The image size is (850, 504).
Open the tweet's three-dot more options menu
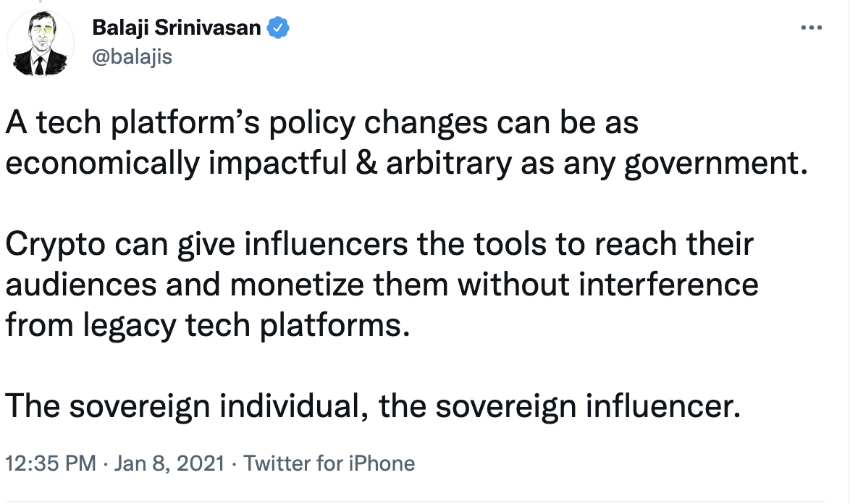click(811, 28)
